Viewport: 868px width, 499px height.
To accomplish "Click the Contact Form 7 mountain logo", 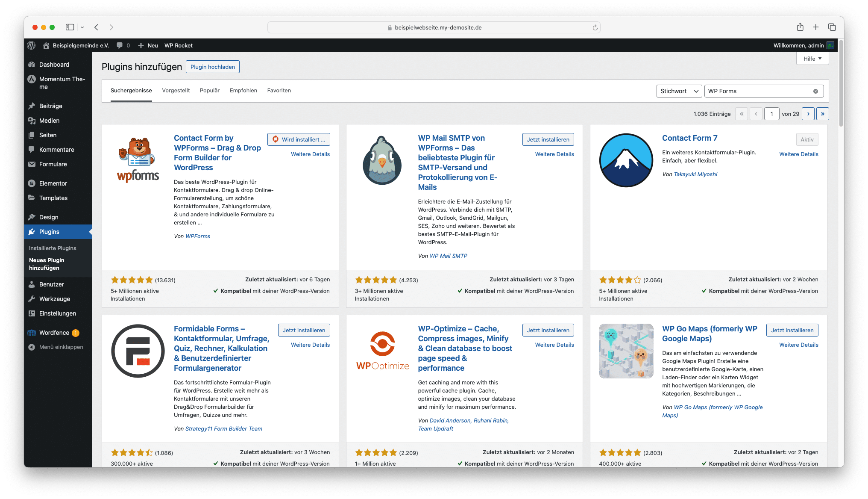I will tap(626, 160).
